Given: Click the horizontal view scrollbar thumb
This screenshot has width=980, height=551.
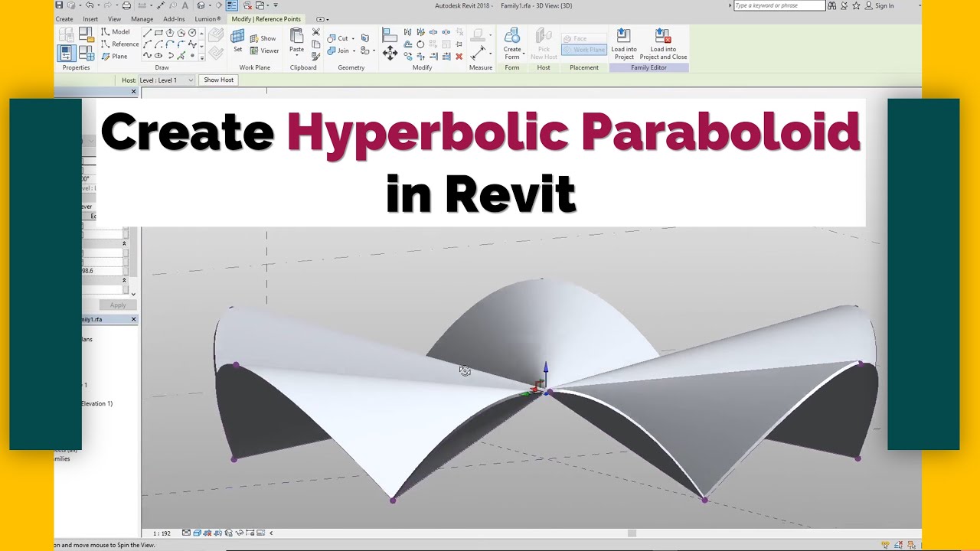Looking at the screenshot, I should click(x=632, y=533).
